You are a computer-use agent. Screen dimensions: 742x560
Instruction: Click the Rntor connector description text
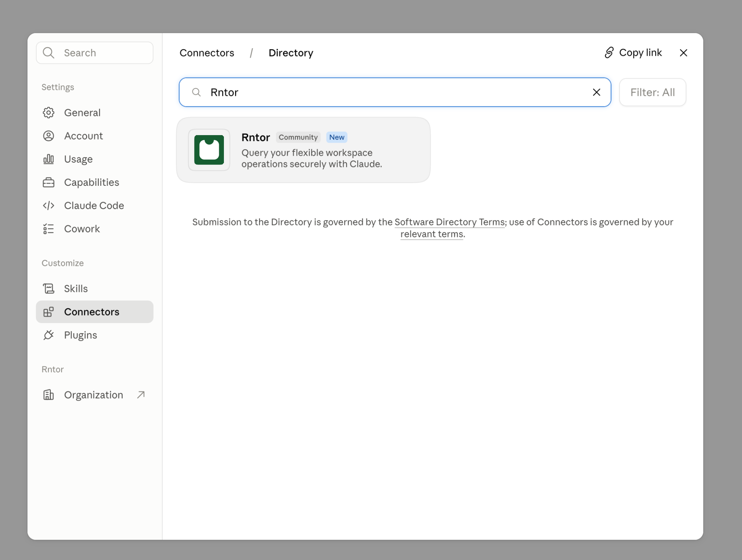click(x=312, y=158)
